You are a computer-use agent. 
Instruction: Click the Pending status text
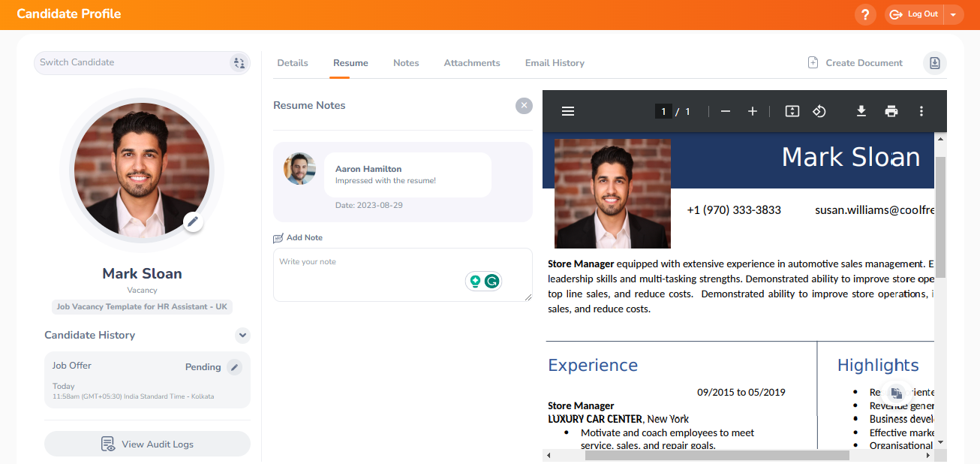(203, 367)
